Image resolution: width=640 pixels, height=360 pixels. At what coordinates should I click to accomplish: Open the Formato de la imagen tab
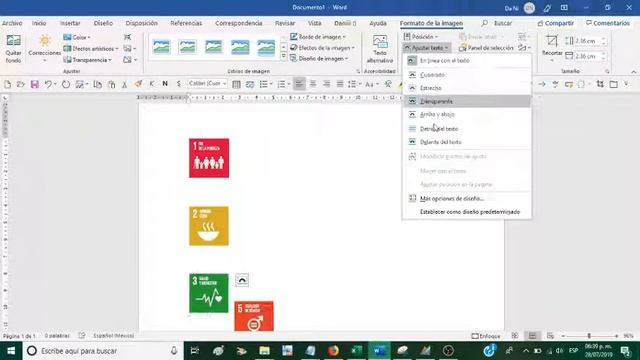click(431, 23)
